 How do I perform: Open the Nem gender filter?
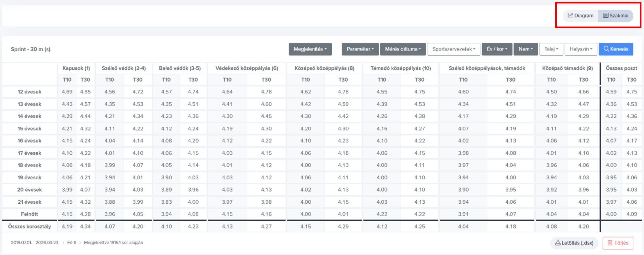526,49
